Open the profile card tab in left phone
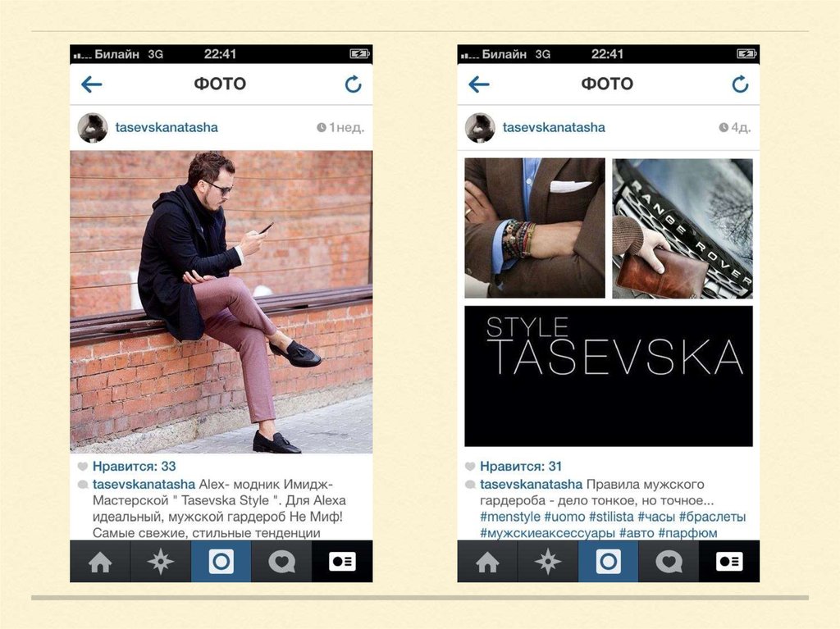This screenshot has height=629, width=840. [342, 562]
